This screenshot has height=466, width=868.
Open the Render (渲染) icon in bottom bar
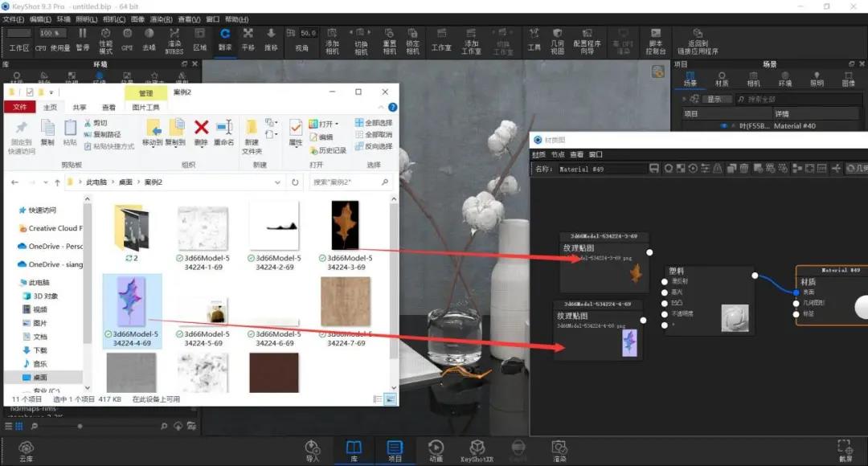(559, 451)
